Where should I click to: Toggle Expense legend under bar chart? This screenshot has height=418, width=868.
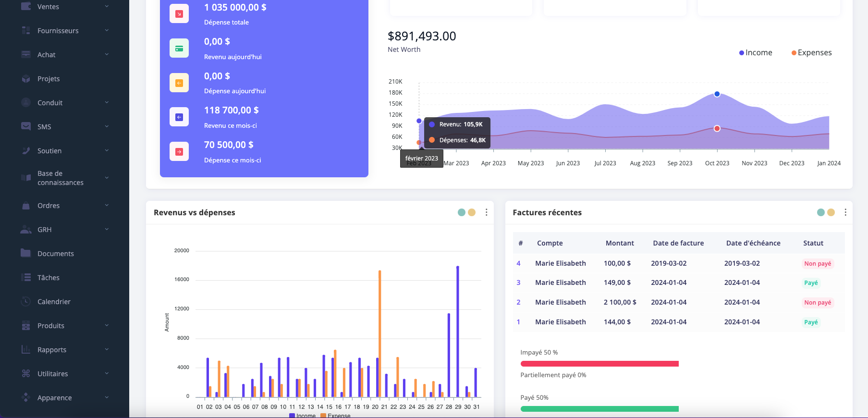335,416
